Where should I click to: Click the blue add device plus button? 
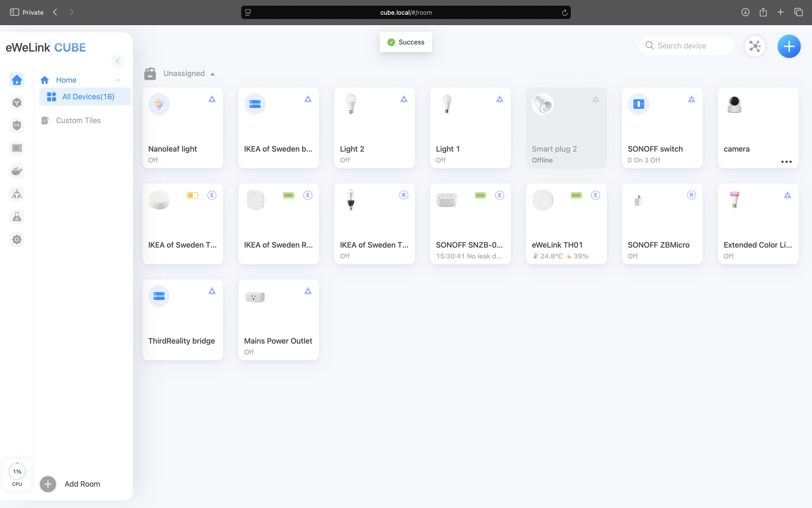(788, 46)
